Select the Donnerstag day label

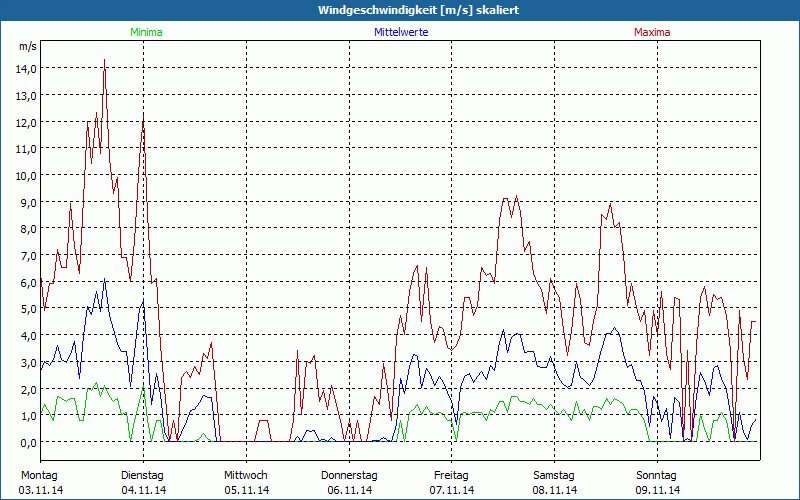coord(349,475)
